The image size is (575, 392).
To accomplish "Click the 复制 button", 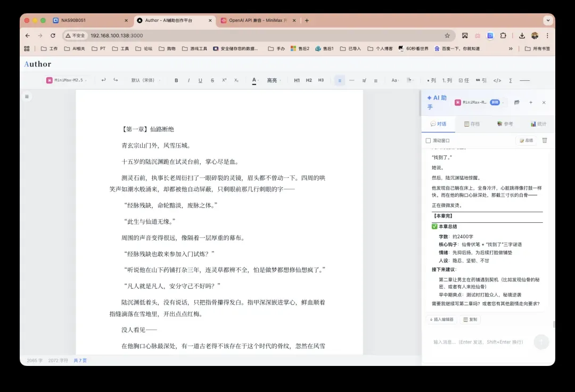I will pos(470,320).
